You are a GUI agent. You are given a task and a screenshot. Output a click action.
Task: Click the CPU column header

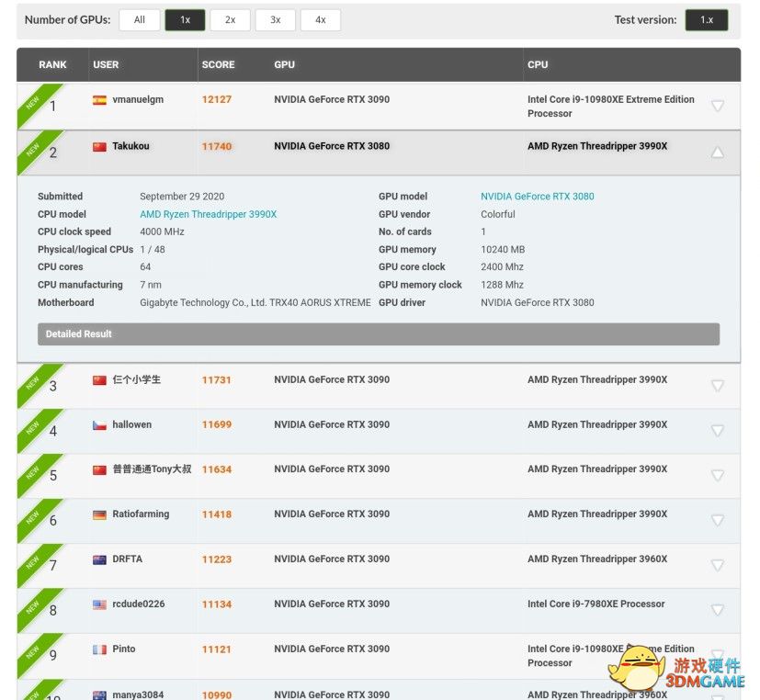tap(538, 64)
